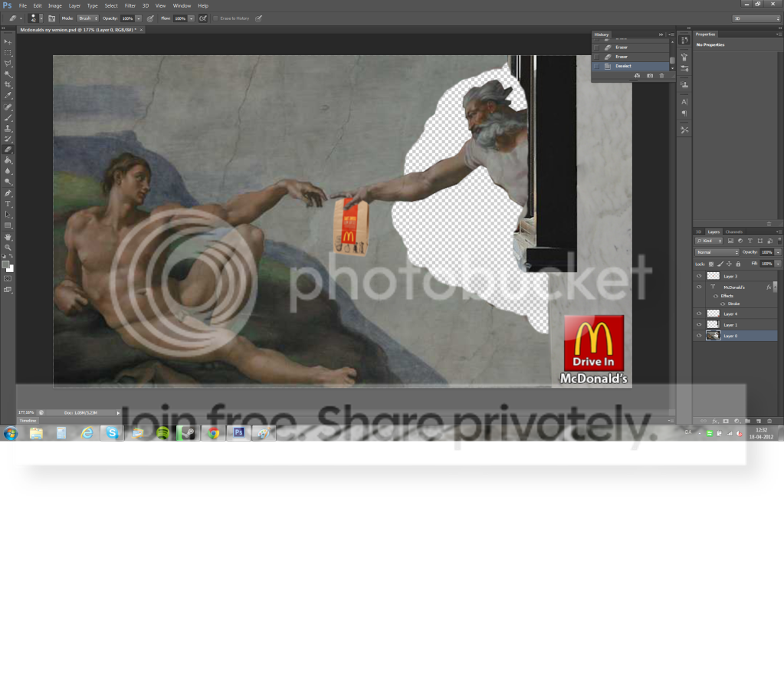Switch to the Channels tab

click(x=734, y=232)
